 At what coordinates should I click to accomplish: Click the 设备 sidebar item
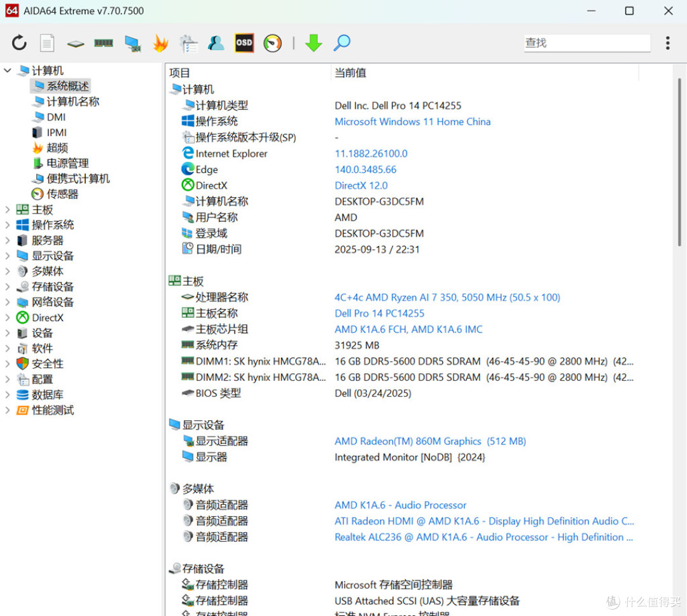34,333
